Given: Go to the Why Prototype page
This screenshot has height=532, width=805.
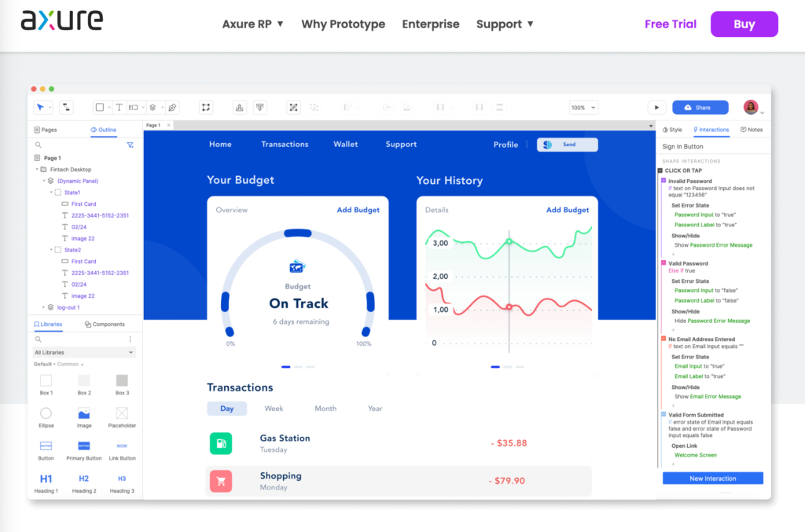Looking at the screenshot, I should click(343, 24).
